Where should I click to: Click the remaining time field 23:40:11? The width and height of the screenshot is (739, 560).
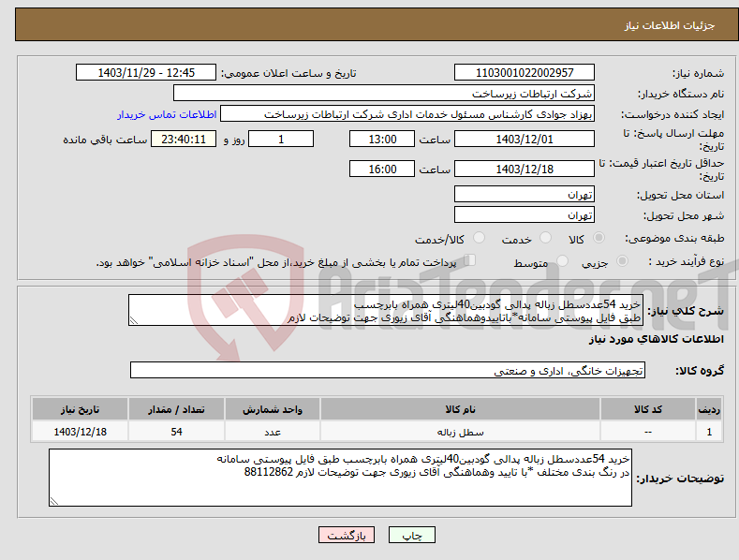click(184, 139)
